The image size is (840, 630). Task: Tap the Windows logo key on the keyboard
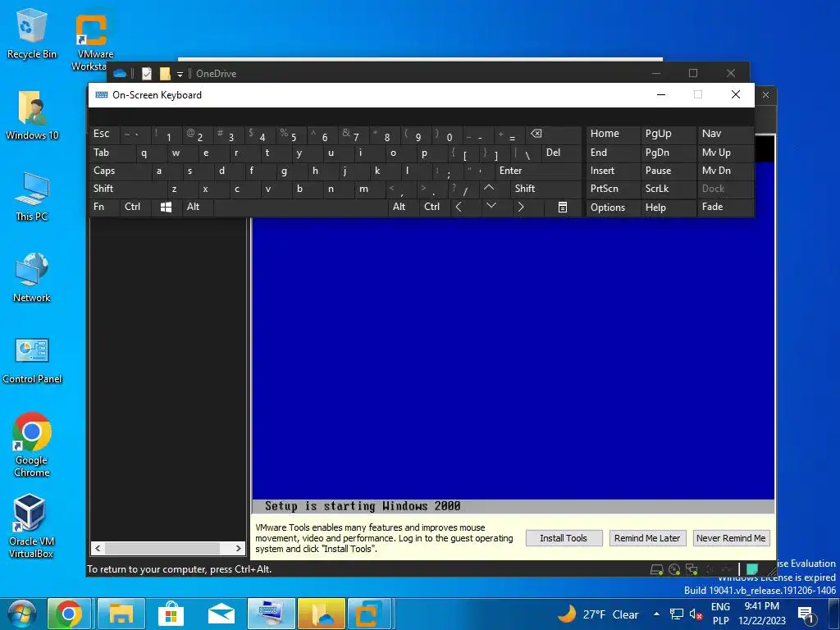(166, 208)
